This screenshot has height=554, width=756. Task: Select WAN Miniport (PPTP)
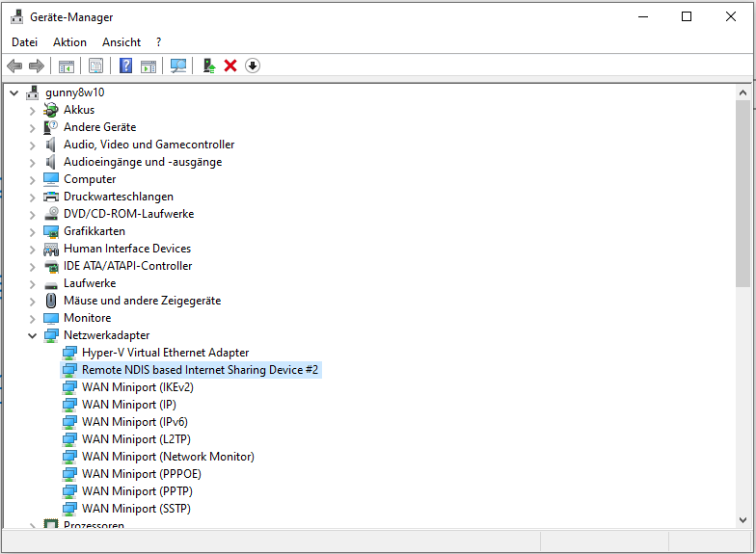[x=137, y=491]
